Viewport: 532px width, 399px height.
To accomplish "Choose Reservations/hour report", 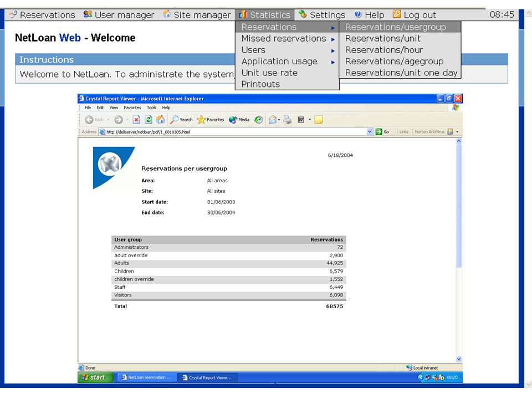I will (x=400, y=50).
